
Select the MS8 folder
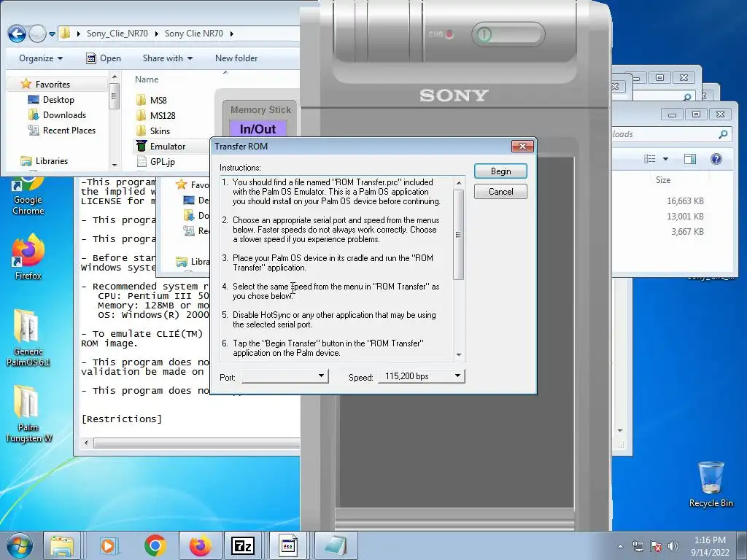click(158, 101)
